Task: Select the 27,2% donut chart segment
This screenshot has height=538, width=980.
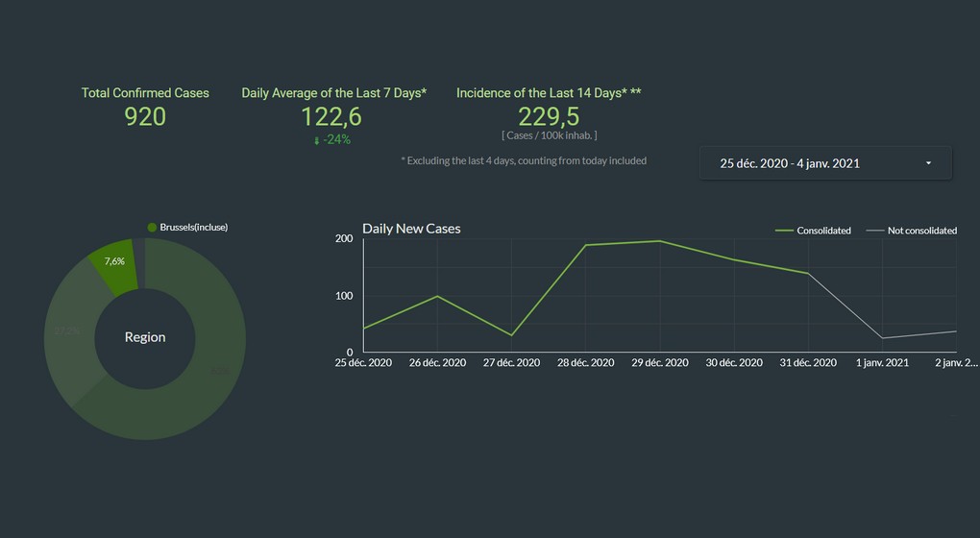Action: 67,331
